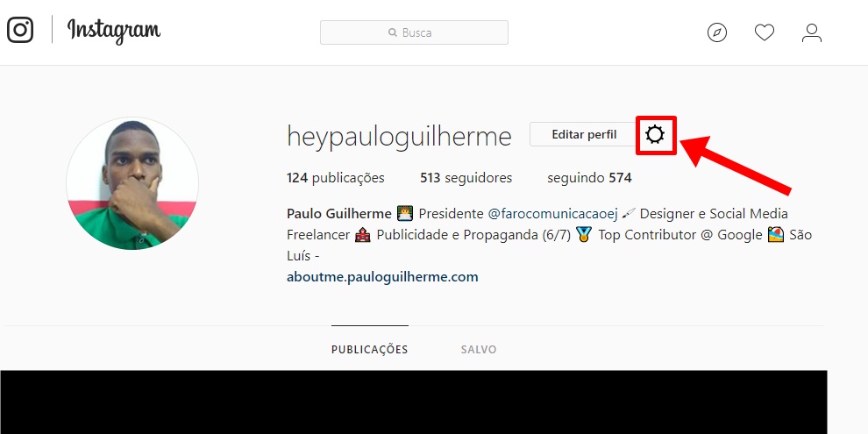
Task: Click the magnifier icon in search box
Action: [x=393, y=32]
